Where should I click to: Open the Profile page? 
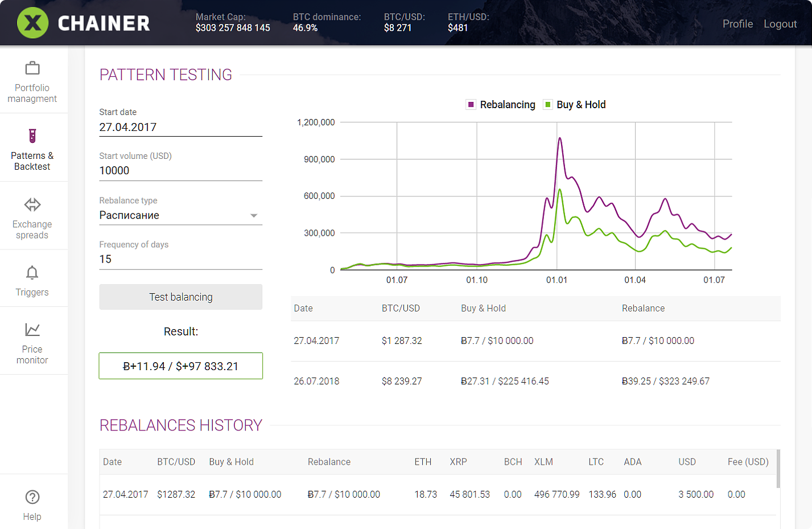737,24
